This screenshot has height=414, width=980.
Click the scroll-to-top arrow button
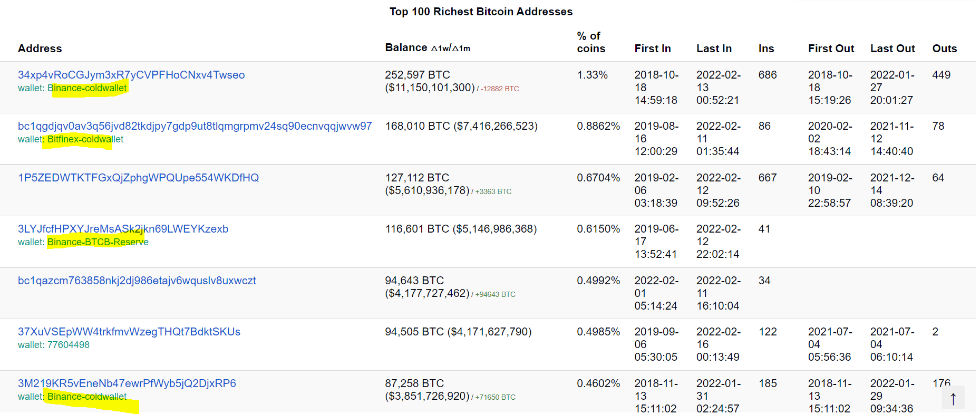(953, 398)
